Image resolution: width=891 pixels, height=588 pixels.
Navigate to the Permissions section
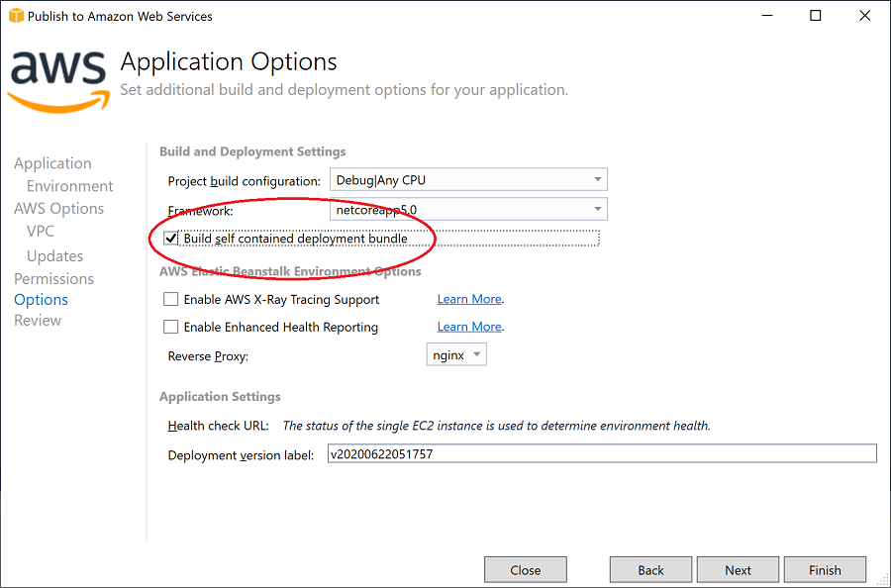pos(53,278)
